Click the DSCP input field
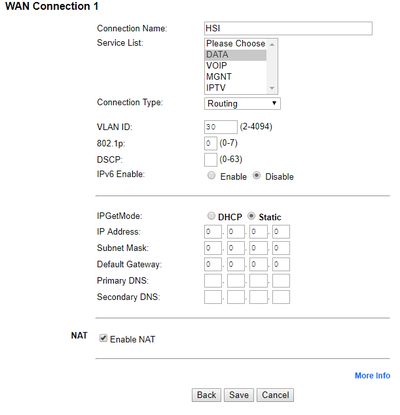 211,160
